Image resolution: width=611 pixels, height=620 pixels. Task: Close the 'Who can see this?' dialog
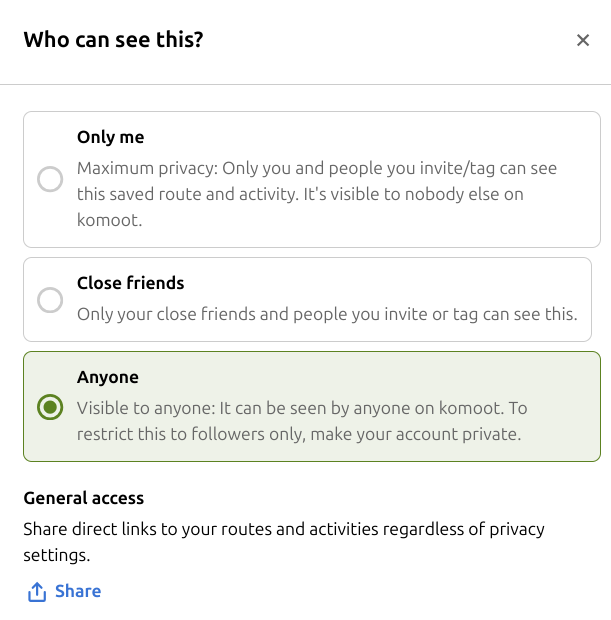click(x=583, y=40)
